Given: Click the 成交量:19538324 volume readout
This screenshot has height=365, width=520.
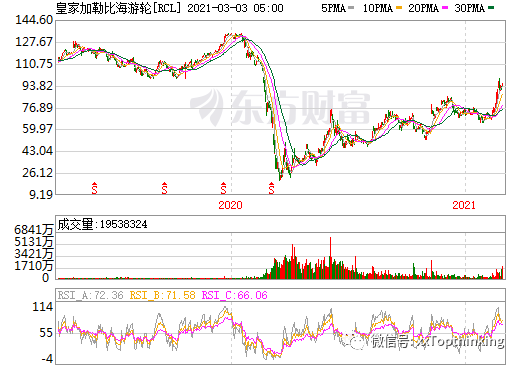Looking at the screenshot, I should click(x=102, y=224).
